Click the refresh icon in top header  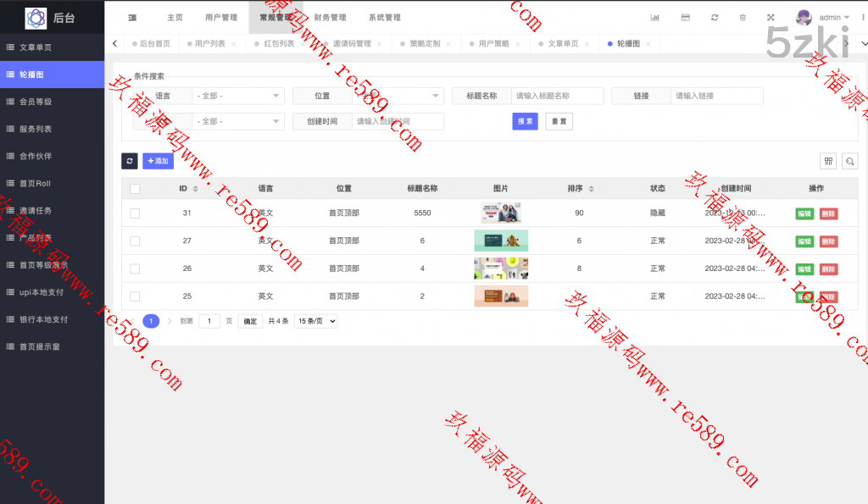coord(715,18)
